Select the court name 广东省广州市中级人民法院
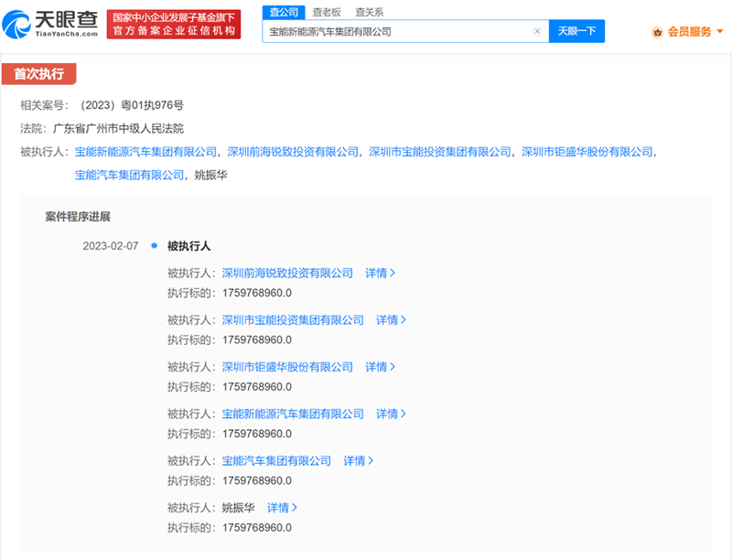732x560 pixels. (x=119, y=129)
